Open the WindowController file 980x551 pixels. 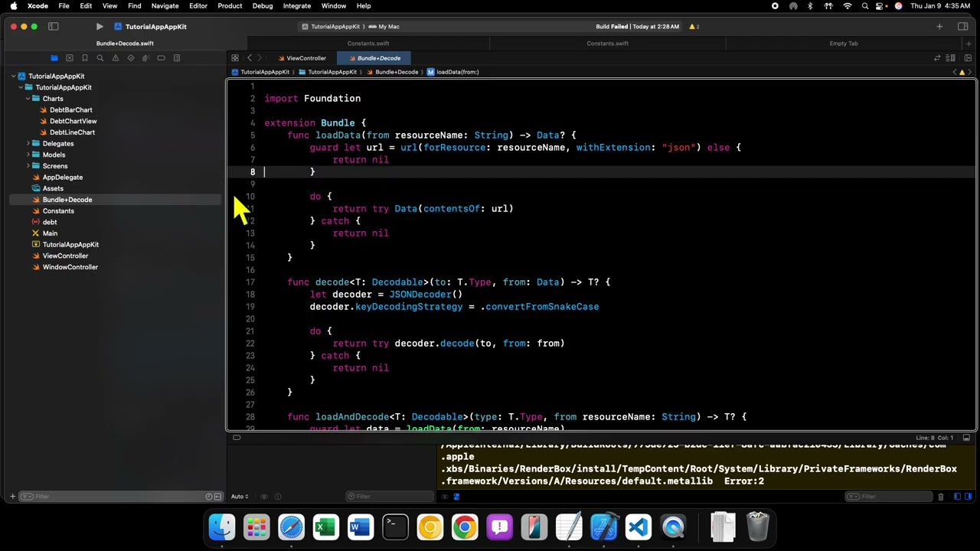70,267
